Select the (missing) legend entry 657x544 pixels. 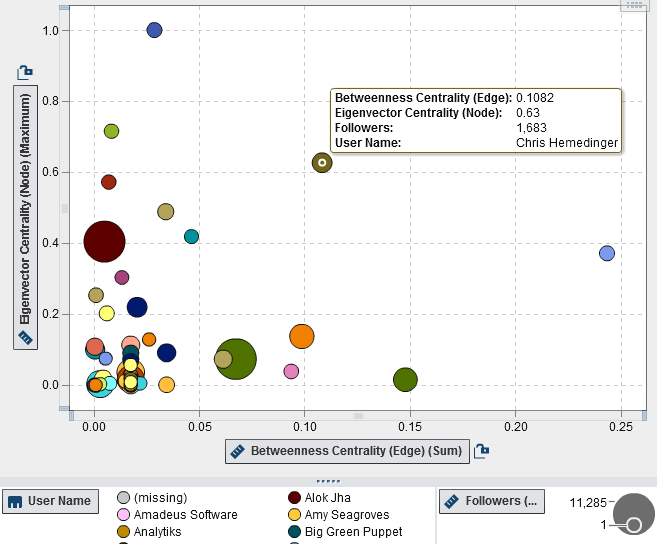[160, 498]
